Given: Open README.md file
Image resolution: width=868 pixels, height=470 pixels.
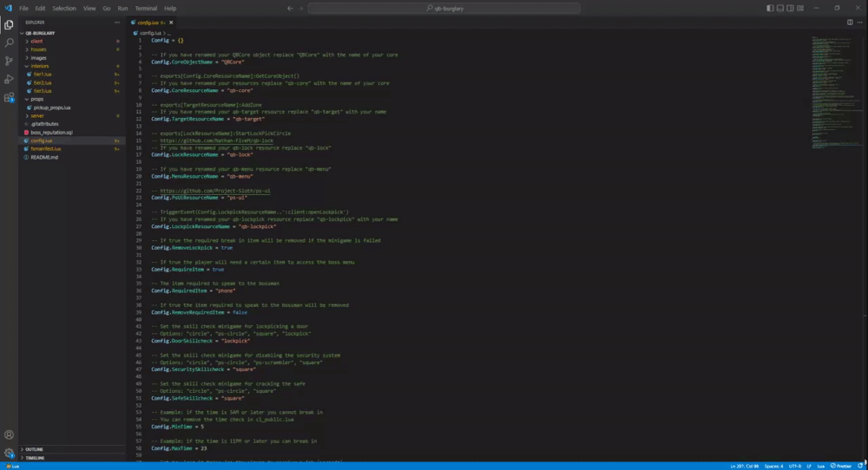Looking at the screenshot, I should pos(72,158).
